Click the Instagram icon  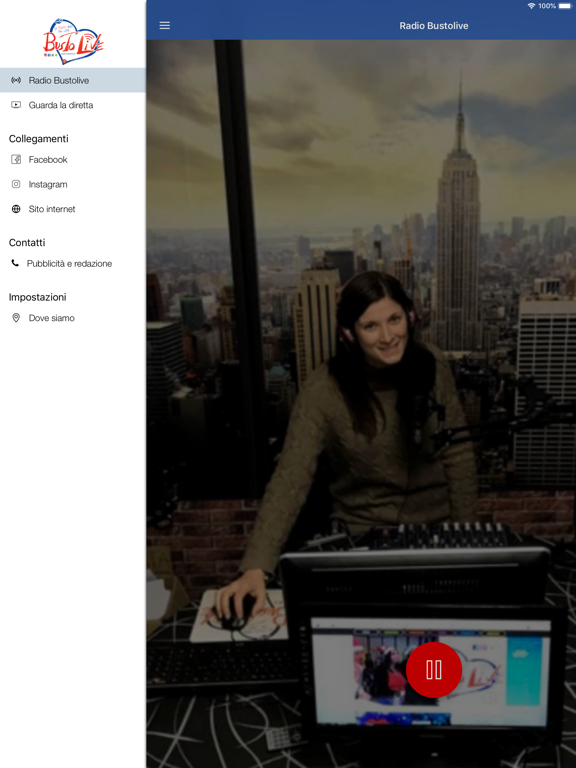(x=16, y=184)
